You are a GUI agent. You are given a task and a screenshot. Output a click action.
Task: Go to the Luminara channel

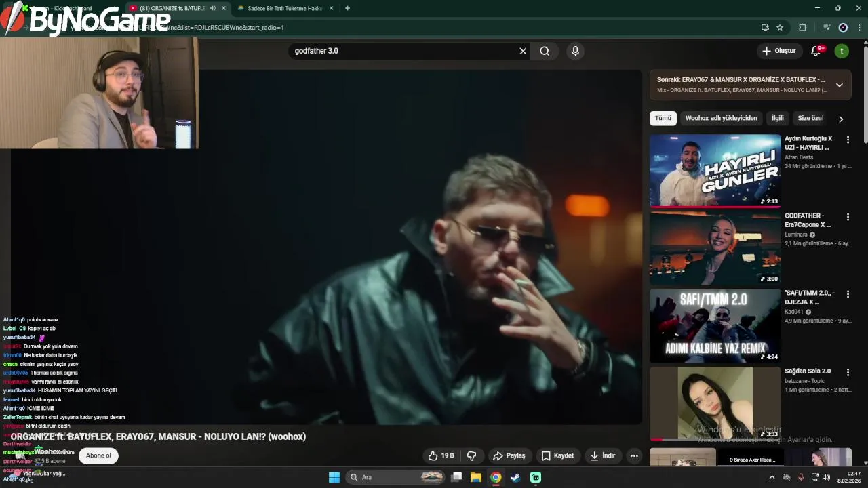pyautogui.click(x=796, y=235)
